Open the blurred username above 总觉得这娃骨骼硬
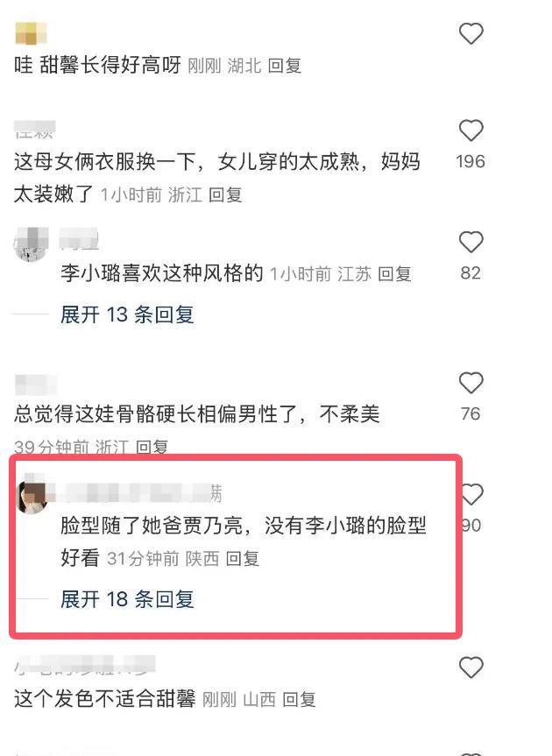Image resolution: width=552 pixels, height=756 pixels. pos(36,385)
